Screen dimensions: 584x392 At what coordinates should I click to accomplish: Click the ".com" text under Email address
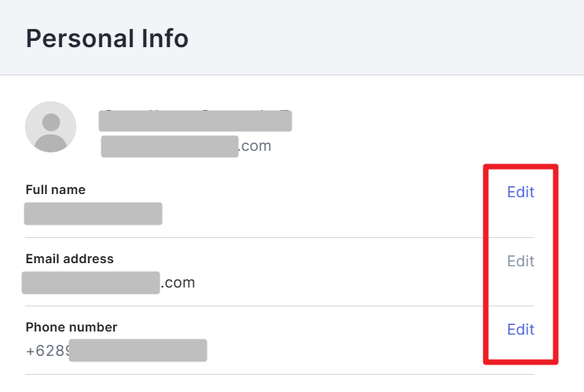tap(178, 283)
